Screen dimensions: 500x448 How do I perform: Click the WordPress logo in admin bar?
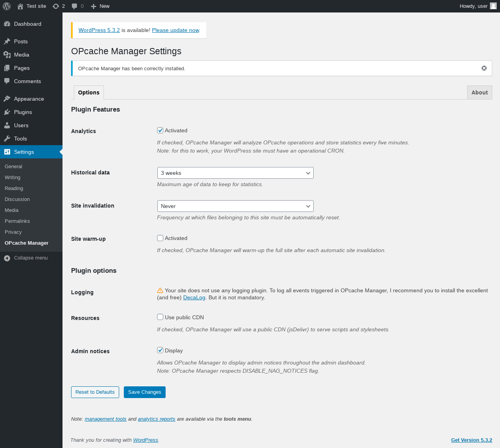click(7, 6)
